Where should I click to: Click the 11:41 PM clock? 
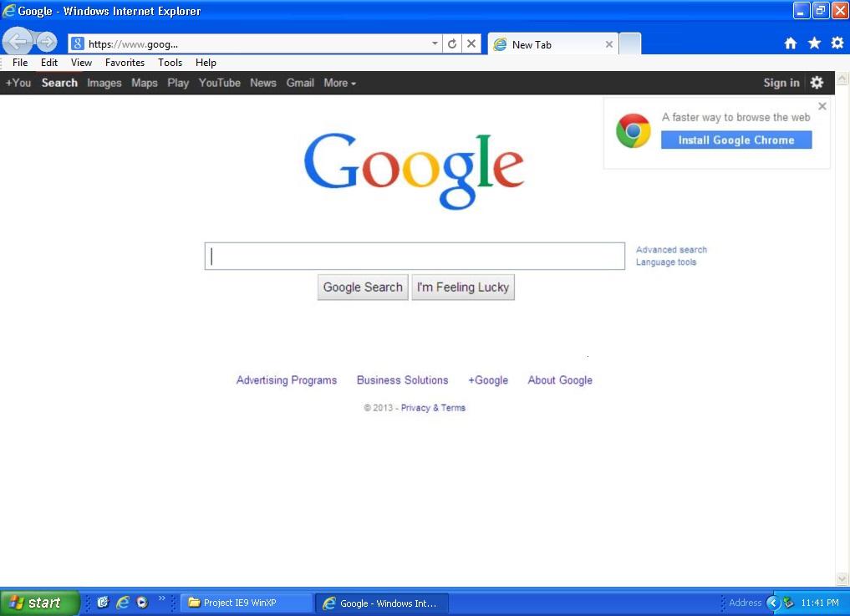click(820, 603)
